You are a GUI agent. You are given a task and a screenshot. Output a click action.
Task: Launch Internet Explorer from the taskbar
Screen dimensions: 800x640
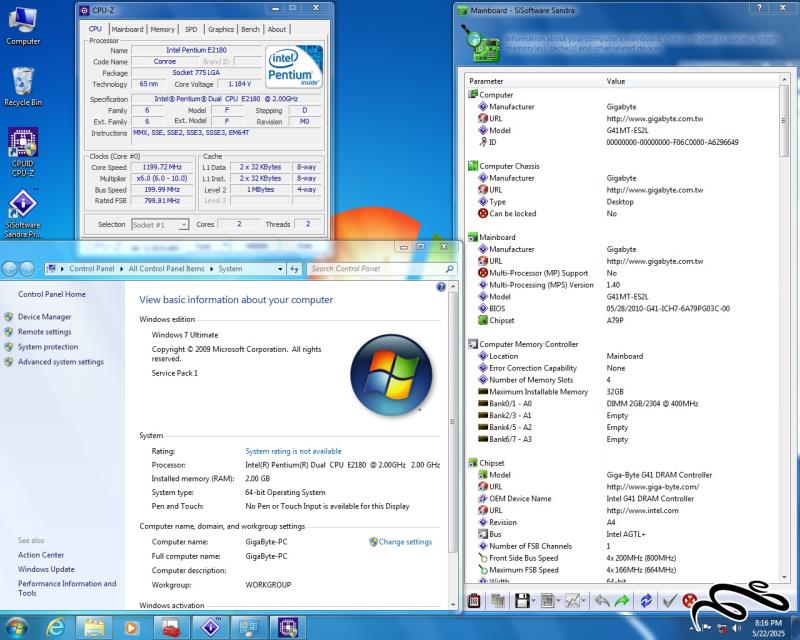(55, 627)
